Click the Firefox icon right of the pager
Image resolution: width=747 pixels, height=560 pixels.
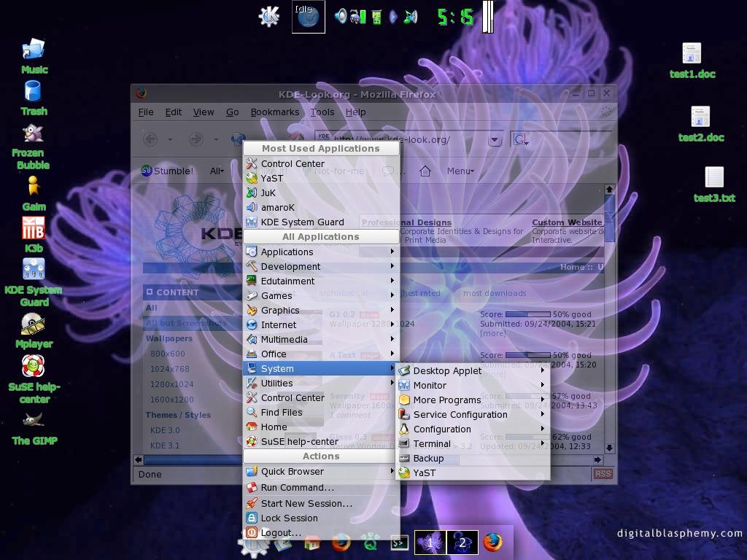492,542
